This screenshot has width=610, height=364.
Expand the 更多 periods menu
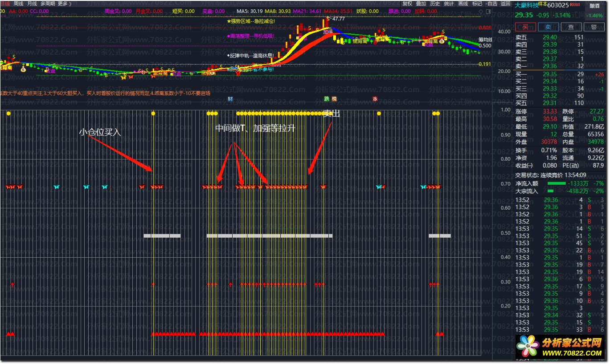pos(65,4)
